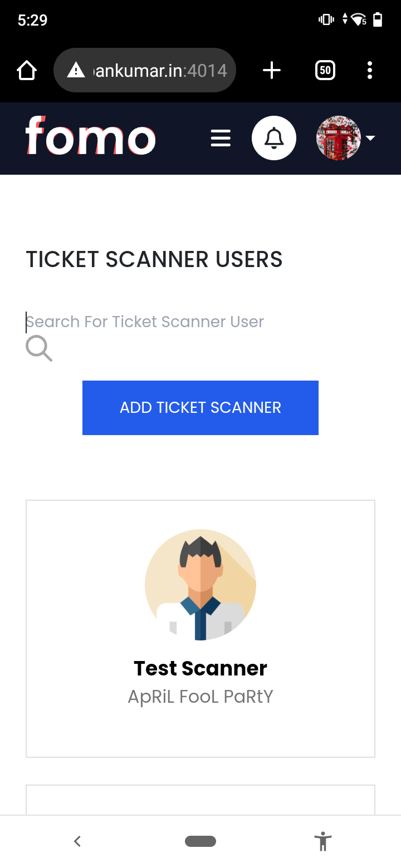Open the Test Scanner user avatar
Viewport: 401px width, 868px height.
click(x=200, y=584)
